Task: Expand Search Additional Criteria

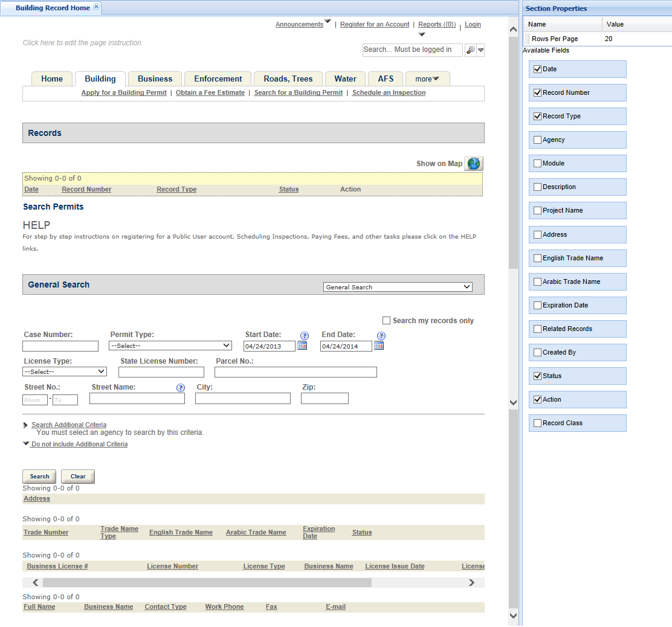Action: tap(68, 425)
